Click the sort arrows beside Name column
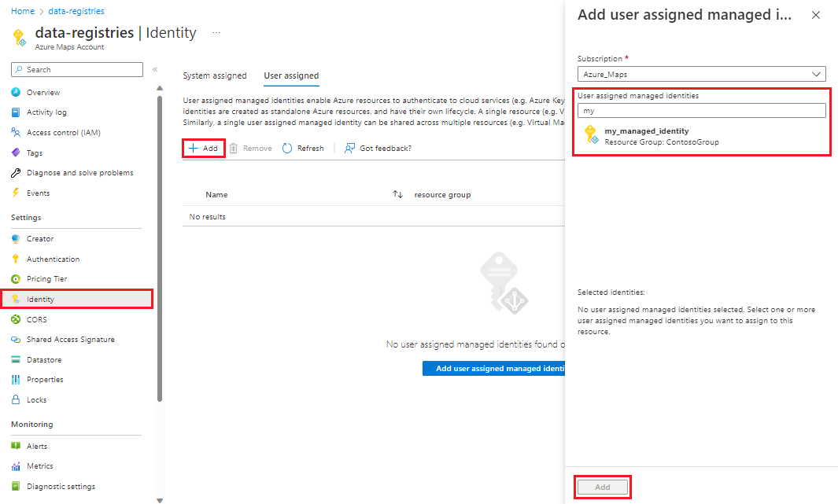The image size is (838, 504). tap(397, 194)
